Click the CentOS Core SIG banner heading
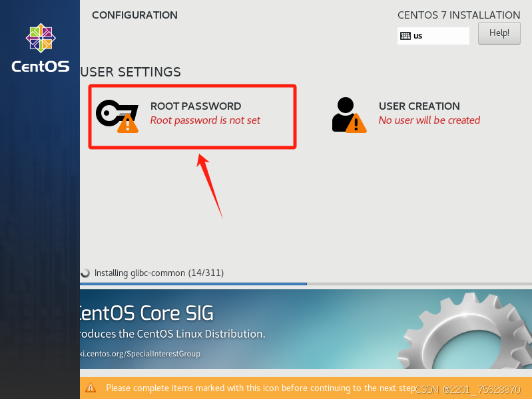Screen dimensions: 532x399 146,313
